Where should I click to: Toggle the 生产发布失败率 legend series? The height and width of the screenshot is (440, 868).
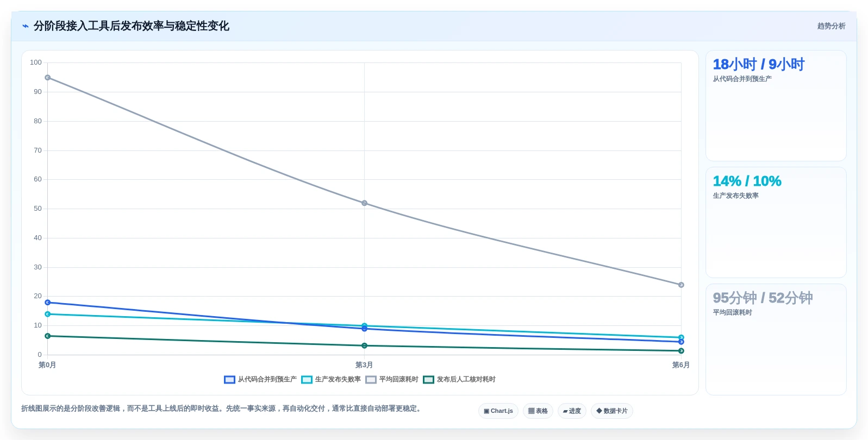(x=331, y=380)
